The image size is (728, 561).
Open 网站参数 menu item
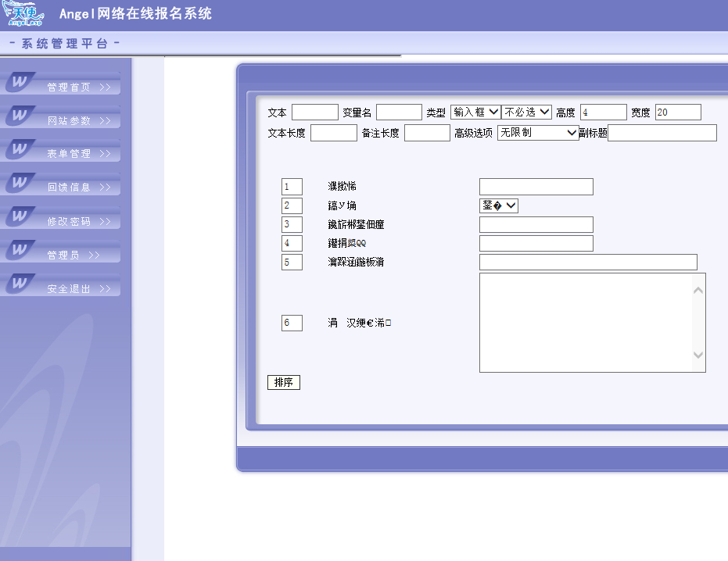pos(69,120)
